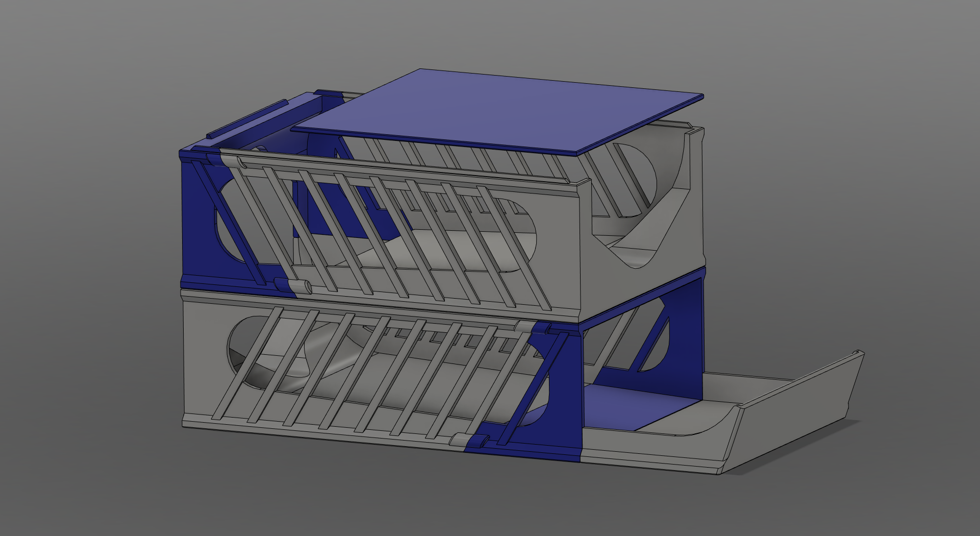Click the blue sliding rail at the top left

point(250,117)
